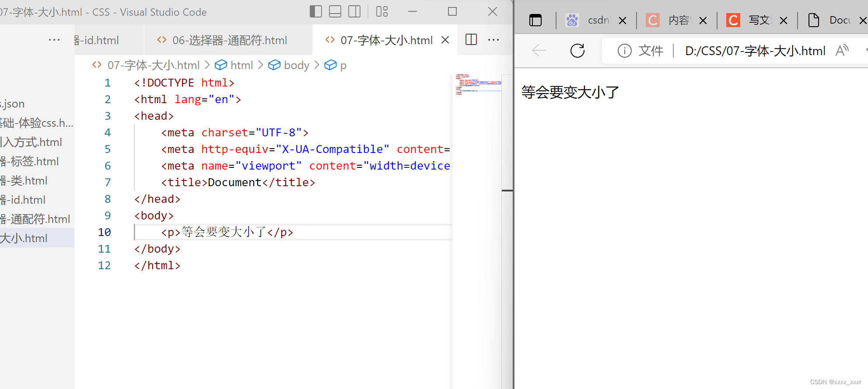Image resolution: width=868 pixels, height=389 pixels.
Task: Click the closing </html> line
Action: click(157, 265)
